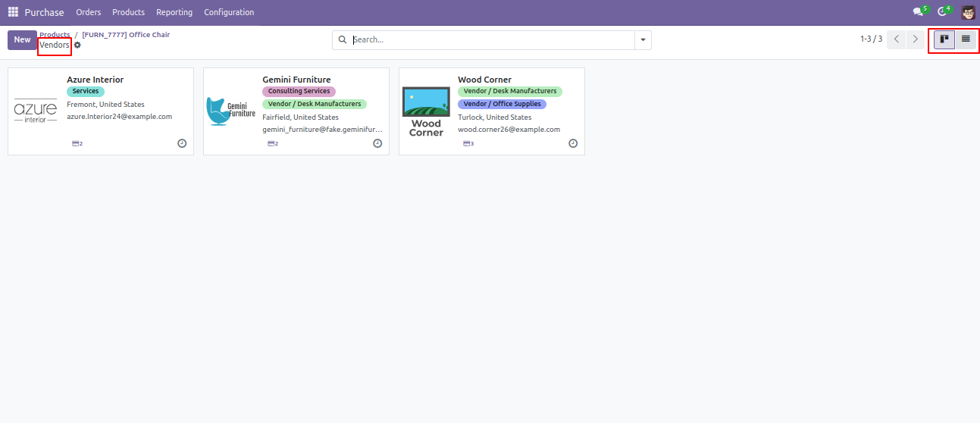Image resolution: width=980 pixels, height=423 pixels.
Task: Switch to Kanban view
Action: pyautogui.click(x=944, y=39)
